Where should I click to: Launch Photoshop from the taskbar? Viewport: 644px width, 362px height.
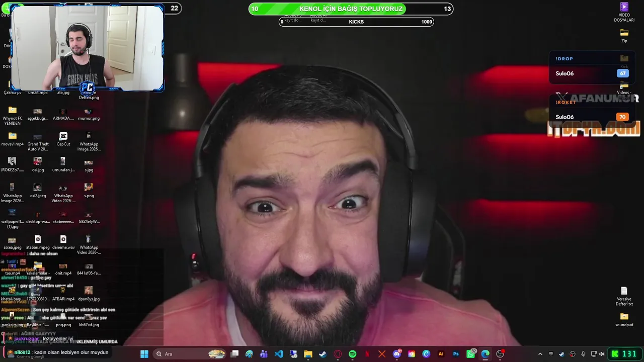coord(456,354)
